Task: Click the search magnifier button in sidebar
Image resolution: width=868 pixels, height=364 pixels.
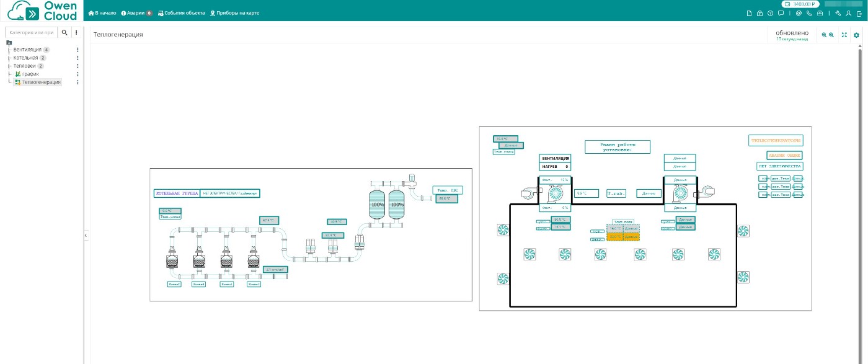Action: 64,32
